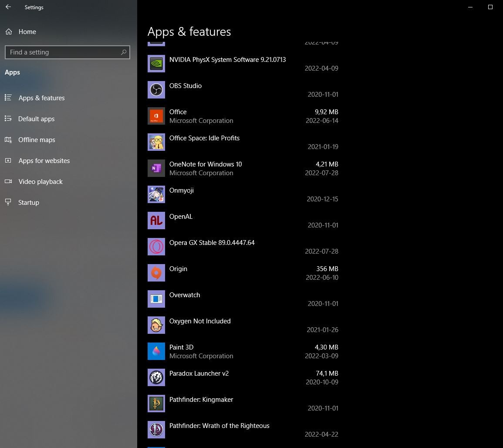Image resolution: width=503 pixels, height=448 pixels.
Task: Select Paradox Launcher v2 entry name
Action: point(199,373)
